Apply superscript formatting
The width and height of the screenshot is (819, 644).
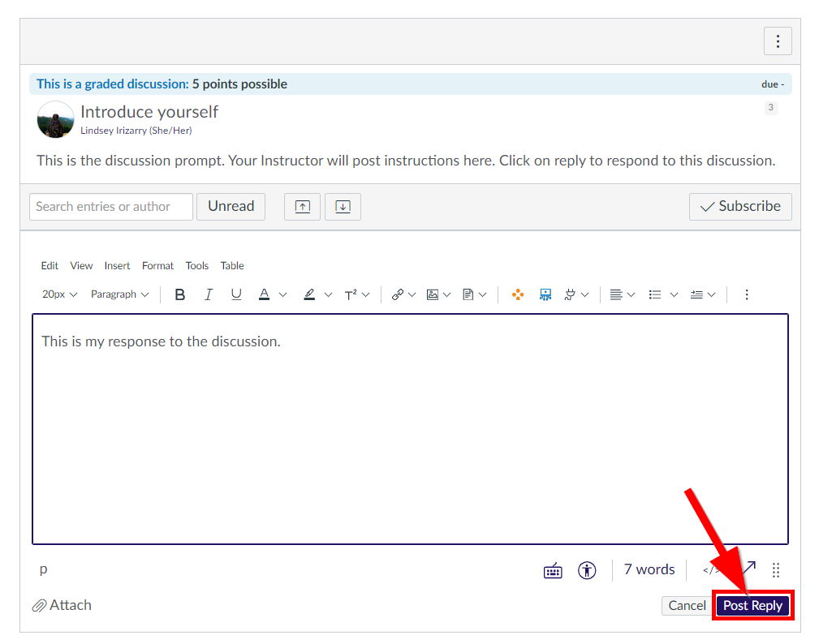351,295
